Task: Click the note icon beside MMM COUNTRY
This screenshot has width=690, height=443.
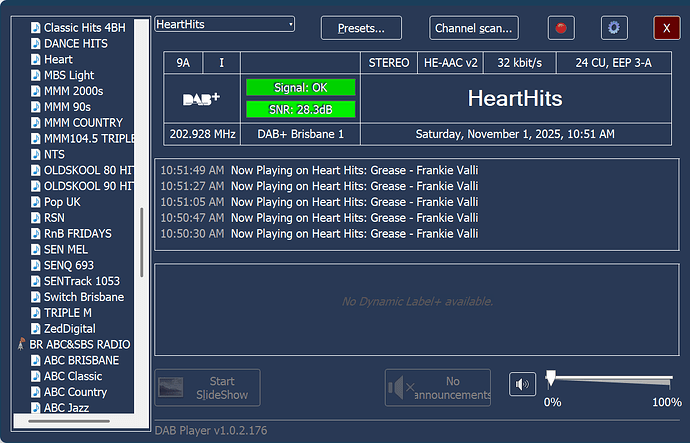Action: pyautogui.click(x=35, y=123)
